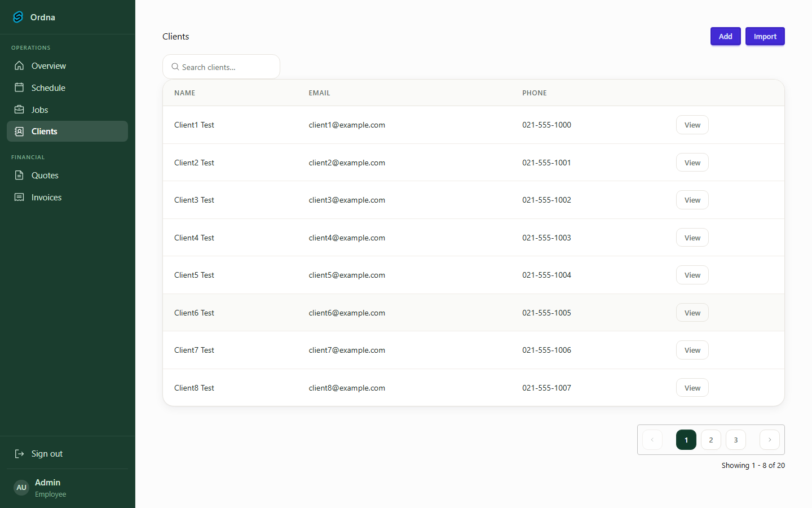
Task: Click the Name column header
Action: point(184,93)
